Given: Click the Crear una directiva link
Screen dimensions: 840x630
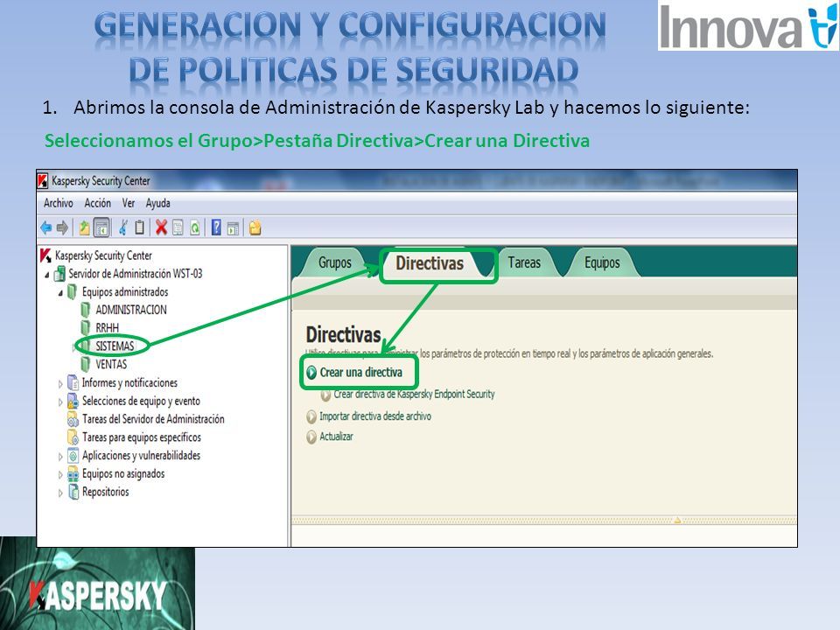Looking at the screenshot, I should [x=360, y=373].
